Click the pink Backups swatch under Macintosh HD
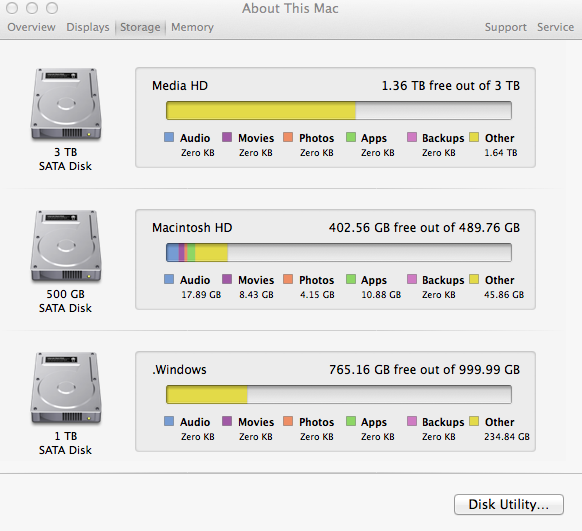 412,279
